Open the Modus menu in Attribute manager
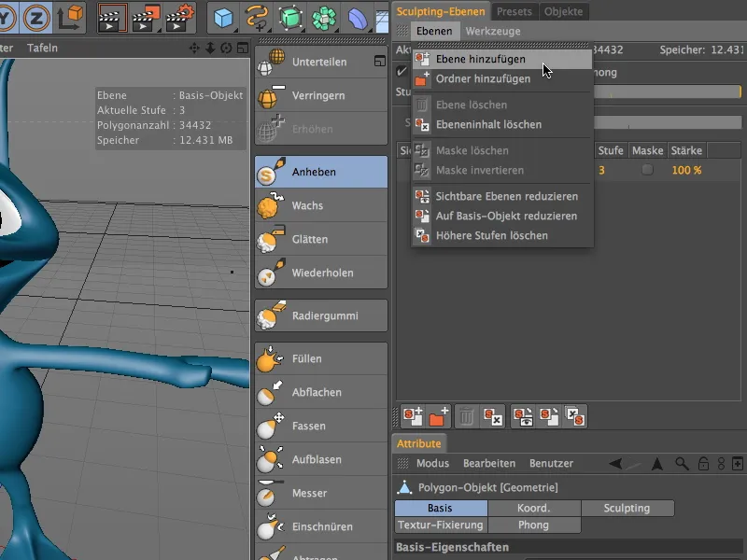 (432, 463)
